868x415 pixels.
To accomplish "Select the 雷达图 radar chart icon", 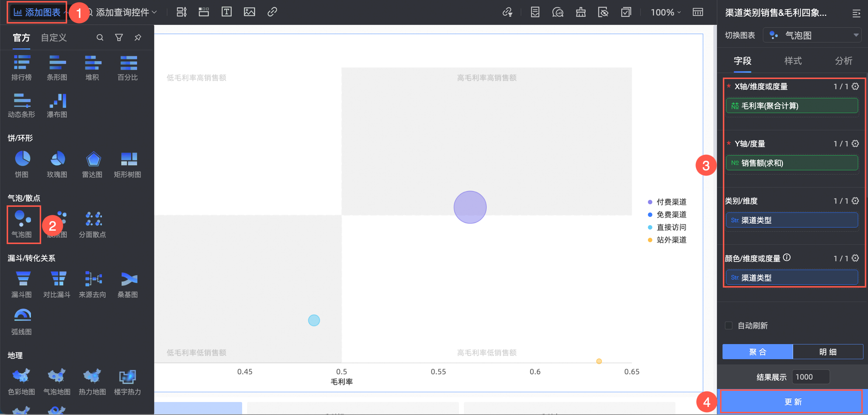I will point(93,159).
